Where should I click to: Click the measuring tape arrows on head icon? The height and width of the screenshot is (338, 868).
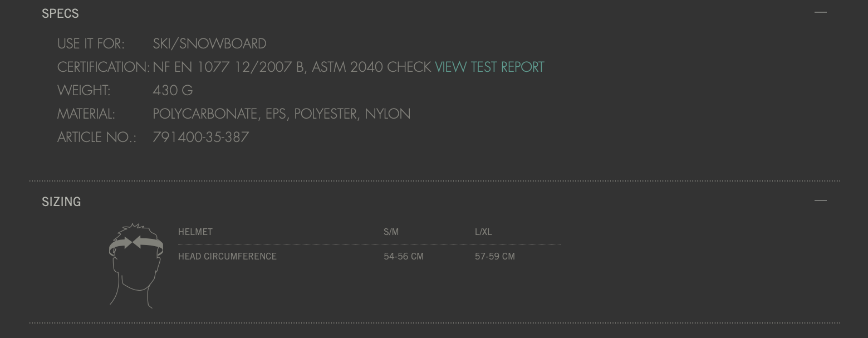point(136,243)
